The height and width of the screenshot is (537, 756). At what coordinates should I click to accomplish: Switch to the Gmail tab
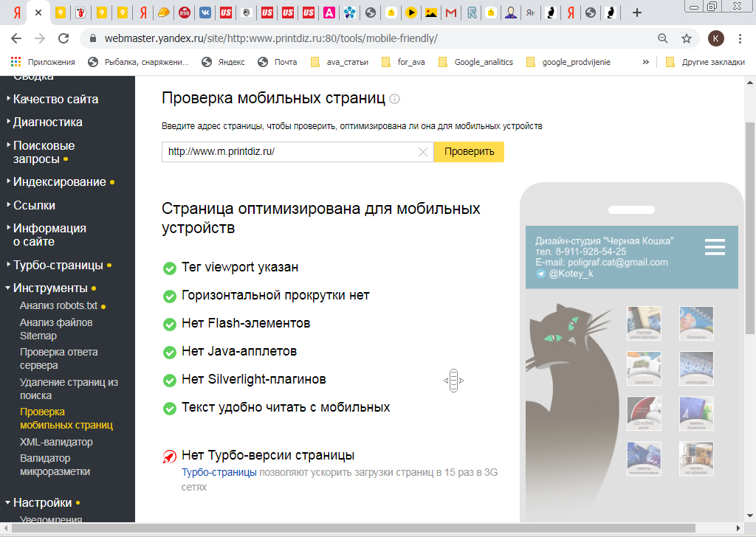[451, 13]
